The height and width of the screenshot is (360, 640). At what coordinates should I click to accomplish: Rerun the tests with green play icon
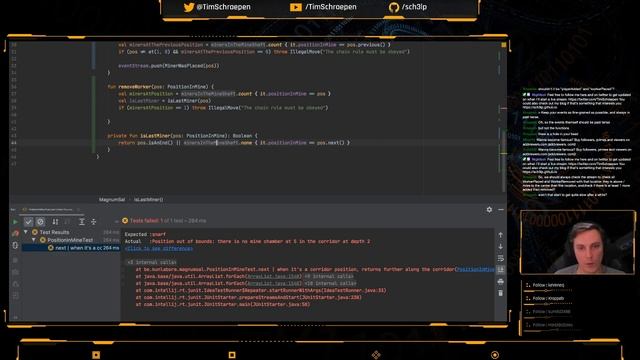click(x=16, y=222)
